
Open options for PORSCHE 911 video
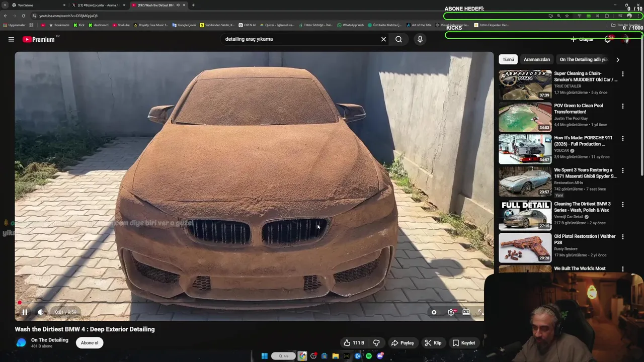tap(623, 138)
